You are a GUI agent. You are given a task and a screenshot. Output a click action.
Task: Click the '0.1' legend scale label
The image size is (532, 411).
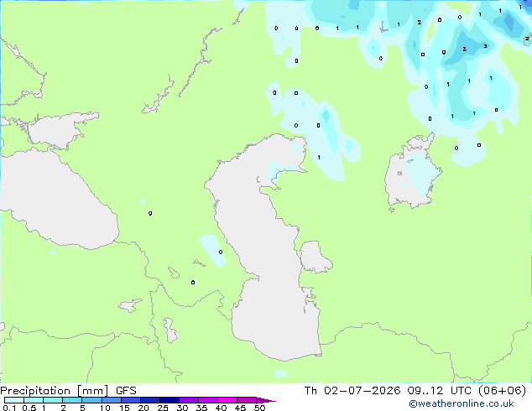[9, 408]
